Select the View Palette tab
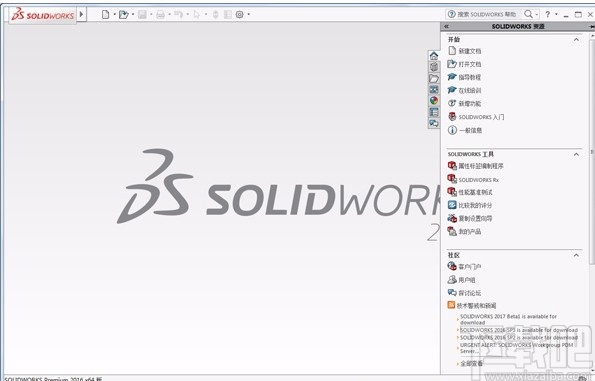595x381 pixels. click(434, 89)
